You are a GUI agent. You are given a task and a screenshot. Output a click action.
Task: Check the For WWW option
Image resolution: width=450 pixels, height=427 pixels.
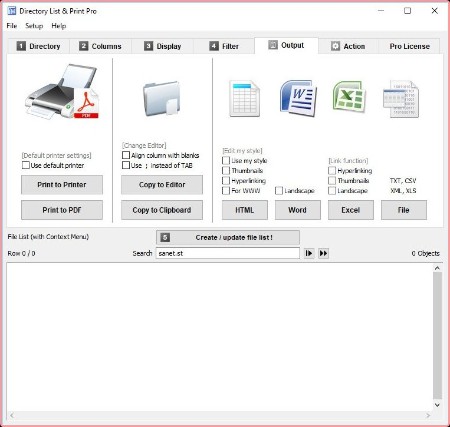(x=226, y=191)
